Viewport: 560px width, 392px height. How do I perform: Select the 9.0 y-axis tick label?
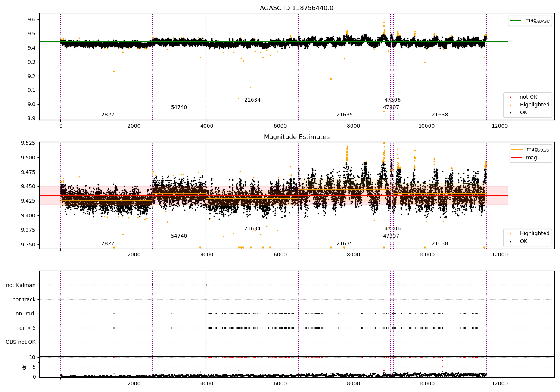(32, 105)
